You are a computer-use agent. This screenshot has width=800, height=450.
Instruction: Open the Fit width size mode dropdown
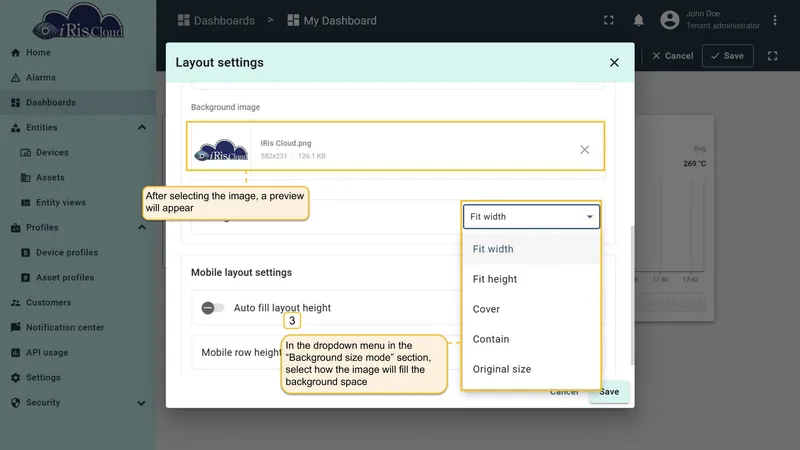tap(531, 216)
